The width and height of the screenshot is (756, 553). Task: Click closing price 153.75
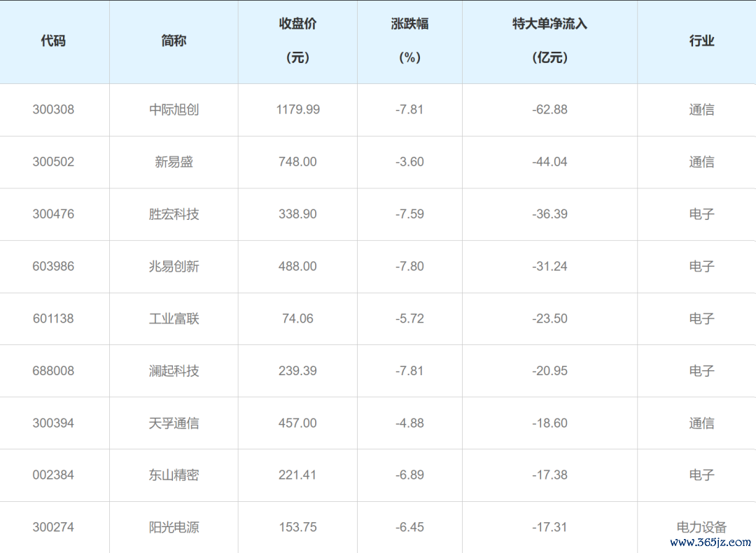[297, 527]
